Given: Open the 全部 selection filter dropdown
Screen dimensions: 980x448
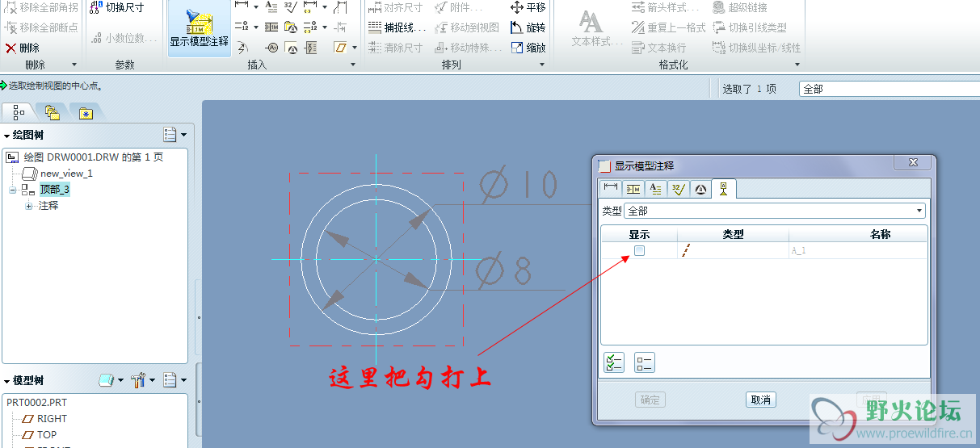Looking at the screenshot, I should [889, 89].
